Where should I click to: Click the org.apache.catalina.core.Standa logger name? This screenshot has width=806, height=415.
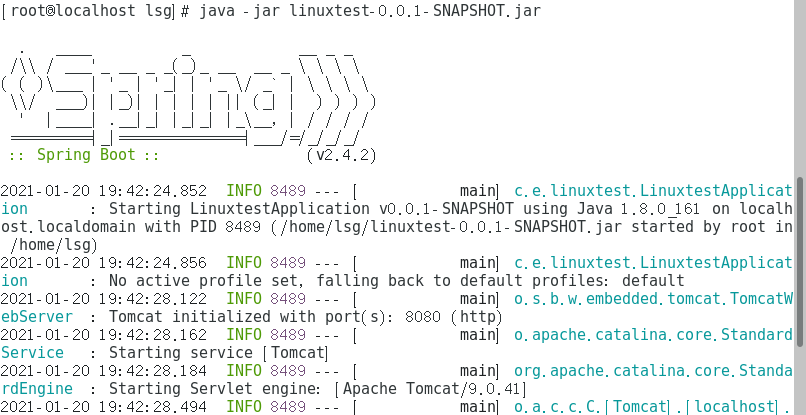pyautogui.click(x=653, y=371)
